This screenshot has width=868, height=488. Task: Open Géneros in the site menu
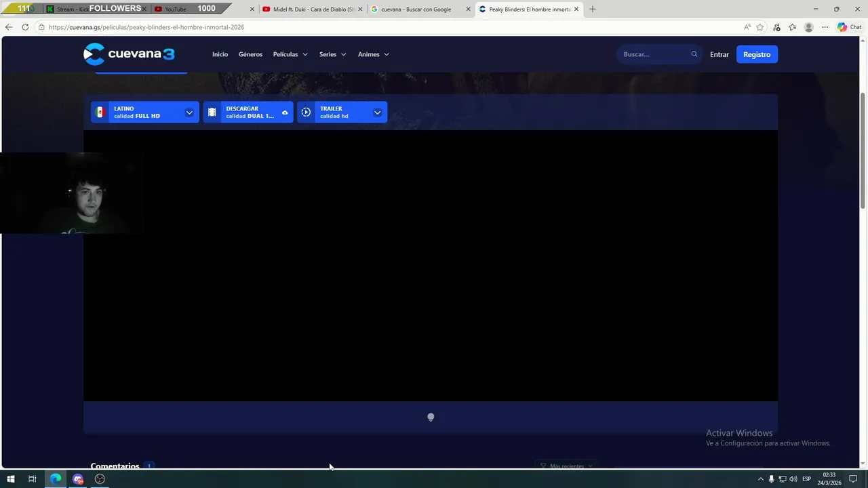(250, 54)
